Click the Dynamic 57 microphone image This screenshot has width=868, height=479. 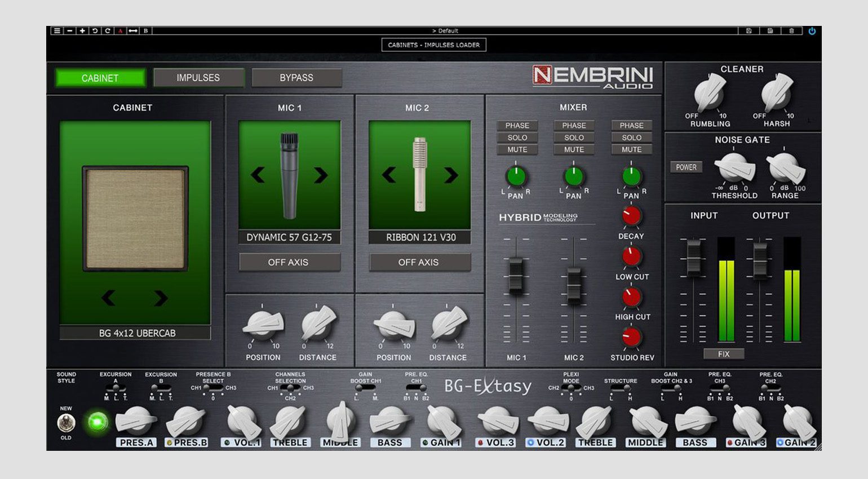pos(289,175)
